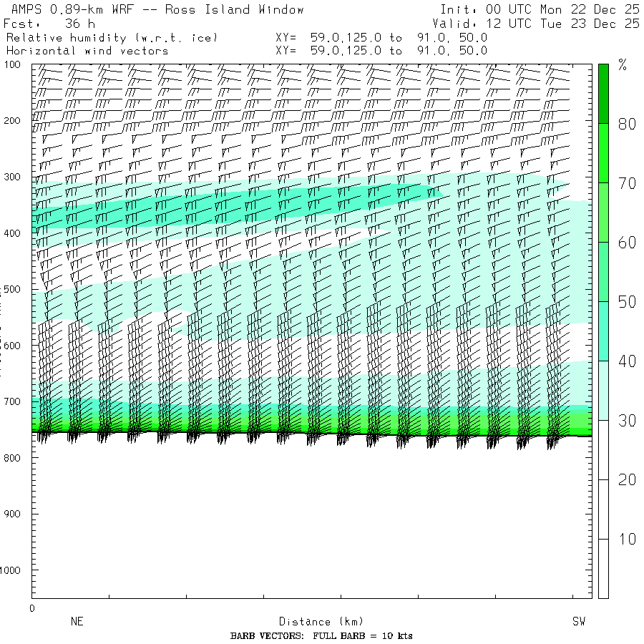The image size is (644, 644).
Task: Click the white colorbar segment below 10
Action: click(603, 568)
